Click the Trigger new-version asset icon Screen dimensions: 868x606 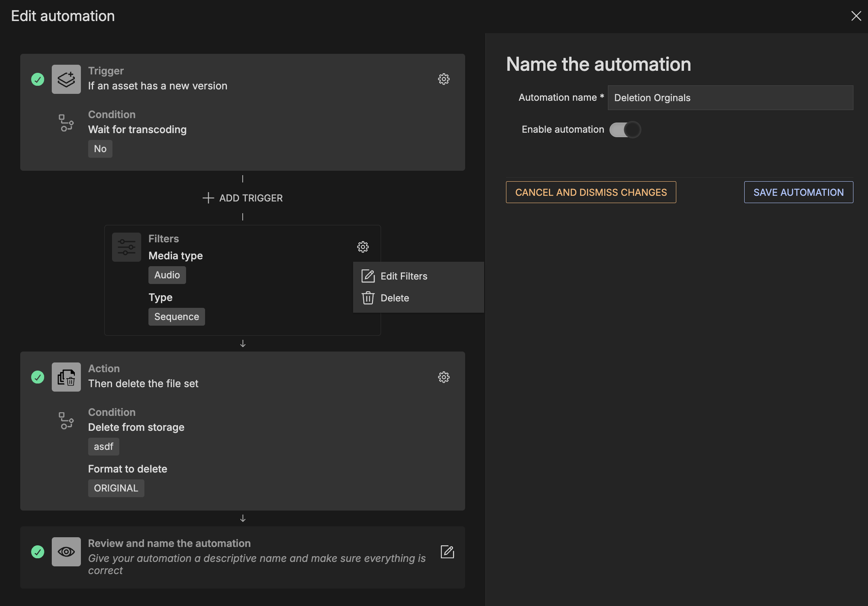[66, 79]
